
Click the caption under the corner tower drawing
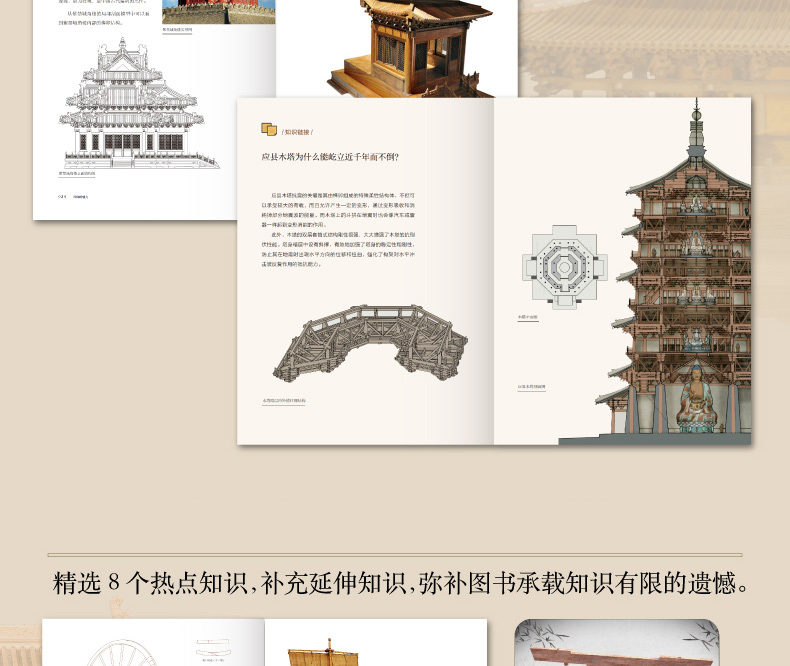click(77, 173)
